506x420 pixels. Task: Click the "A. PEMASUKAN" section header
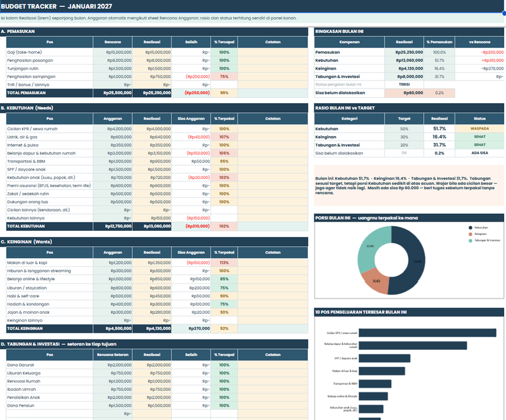tap(154, 32)
